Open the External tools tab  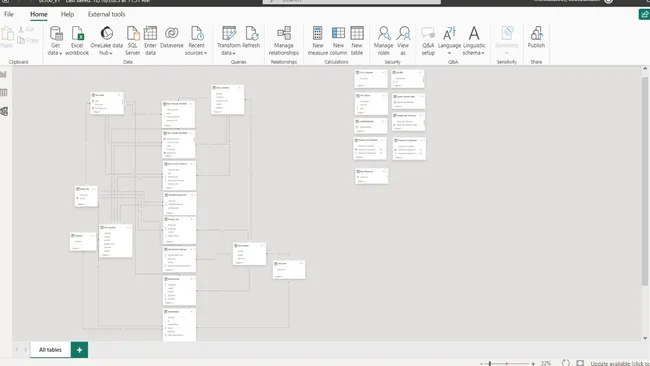click(x=106, y=14)
